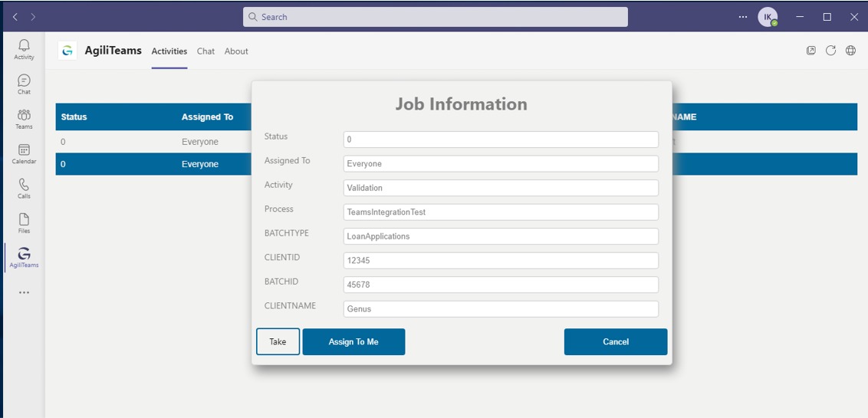Viewport: 868px width, 418px height.
Task: Open Chat from the left sidebar
Action: (24, 84)
